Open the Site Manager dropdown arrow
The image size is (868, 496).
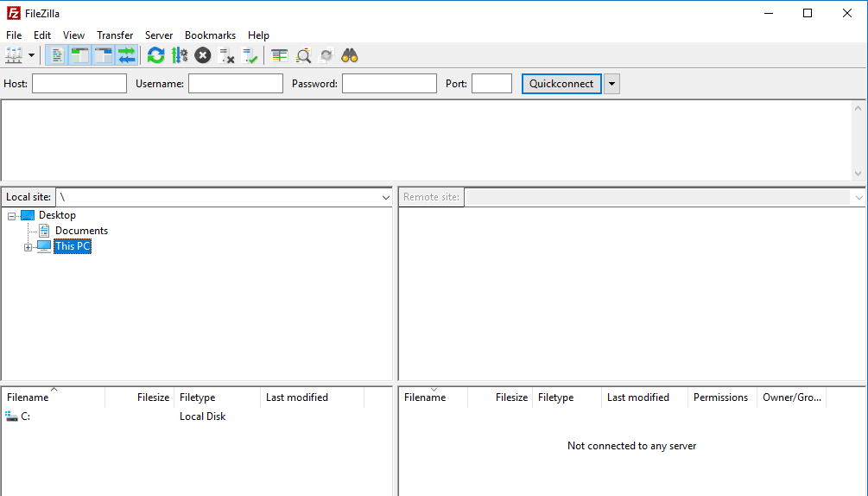coord(32,55)
